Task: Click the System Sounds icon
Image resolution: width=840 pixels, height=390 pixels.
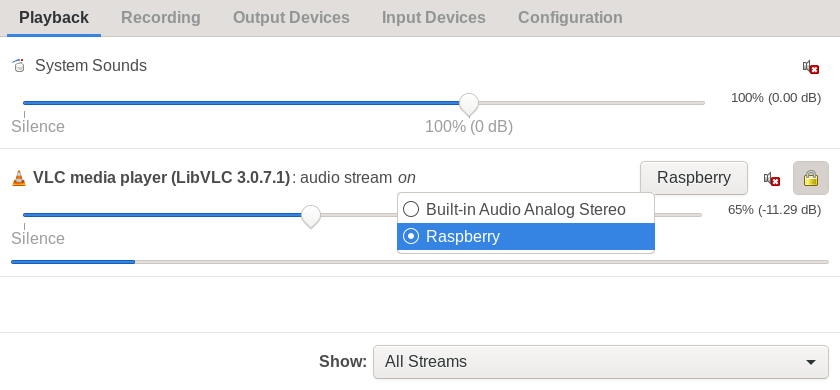Action: pyautogui.click(x=19, y=65)
